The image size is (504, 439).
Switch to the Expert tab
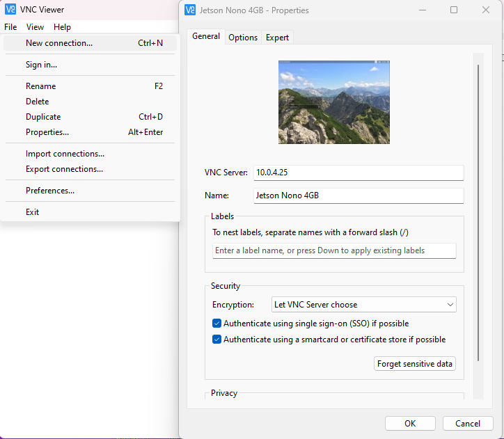pos(277,38)
